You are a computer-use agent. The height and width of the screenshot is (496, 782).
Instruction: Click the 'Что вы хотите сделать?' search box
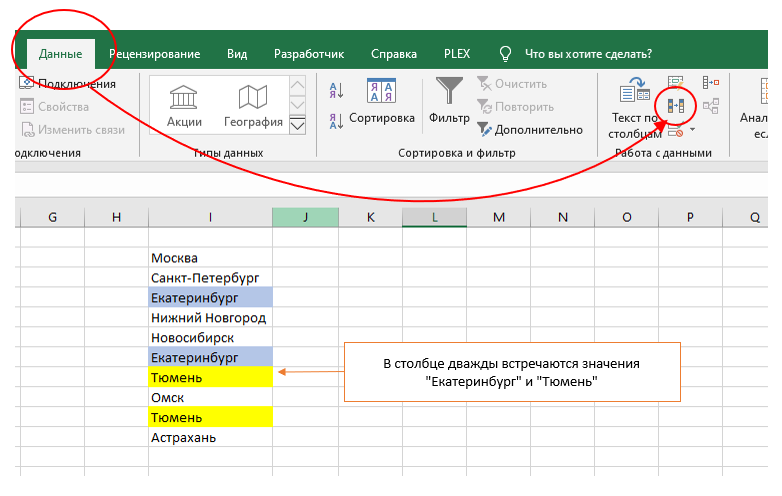click(x=588, y=54)
